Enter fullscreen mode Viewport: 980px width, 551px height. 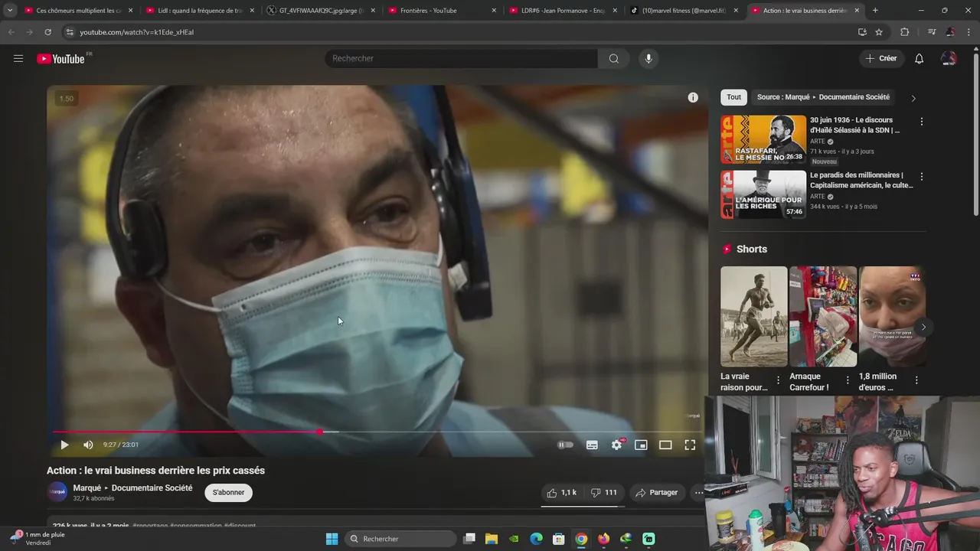pos(690,445)
